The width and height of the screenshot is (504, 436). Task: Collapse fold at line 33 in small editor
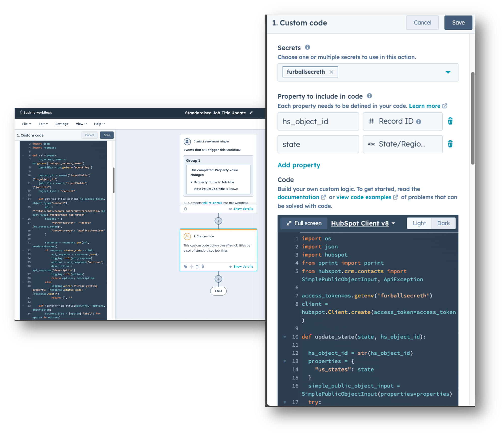tap(23, 306)
